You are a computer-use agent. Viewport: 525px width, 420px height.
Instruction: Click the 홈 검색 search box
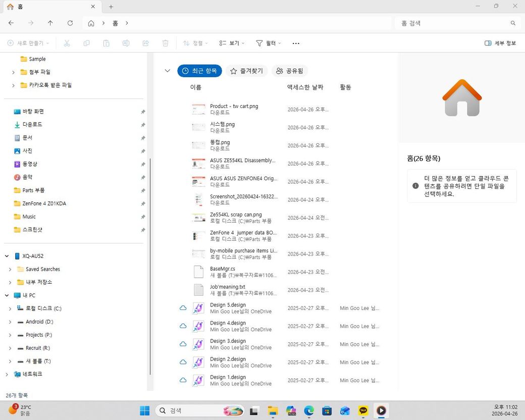coord(454,23)
